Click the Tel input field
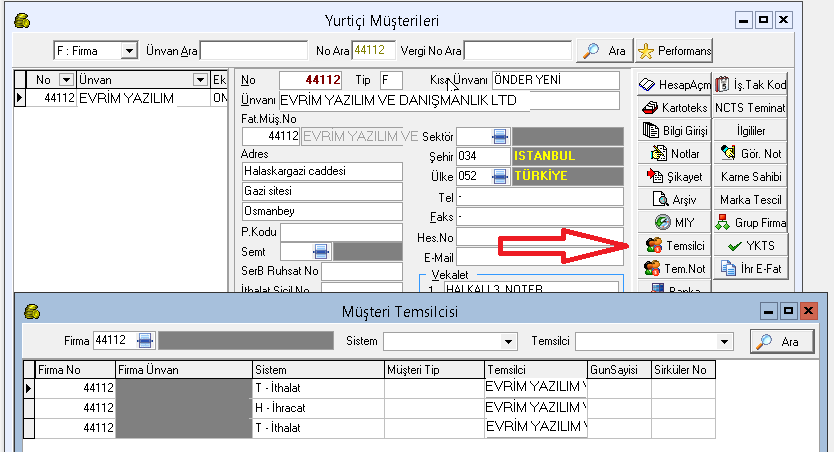This screenshot has width=840, height=452. (539, 197)
